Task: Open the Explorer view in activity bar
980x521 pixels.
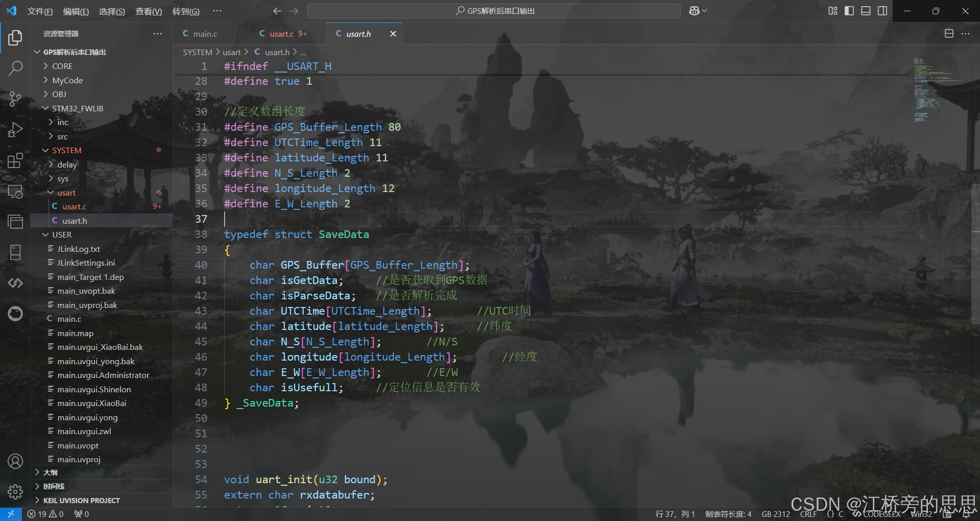Action: pyautogui.click(x=15, y=37)
